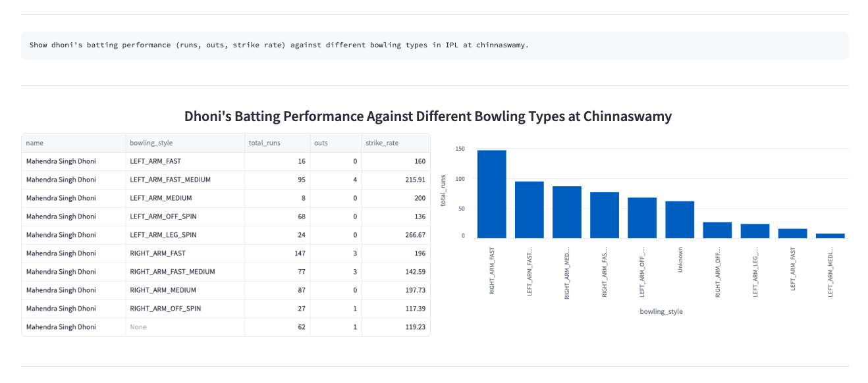Select the RIGHT_ARM_FAST bar in chart

coord(491,194)
